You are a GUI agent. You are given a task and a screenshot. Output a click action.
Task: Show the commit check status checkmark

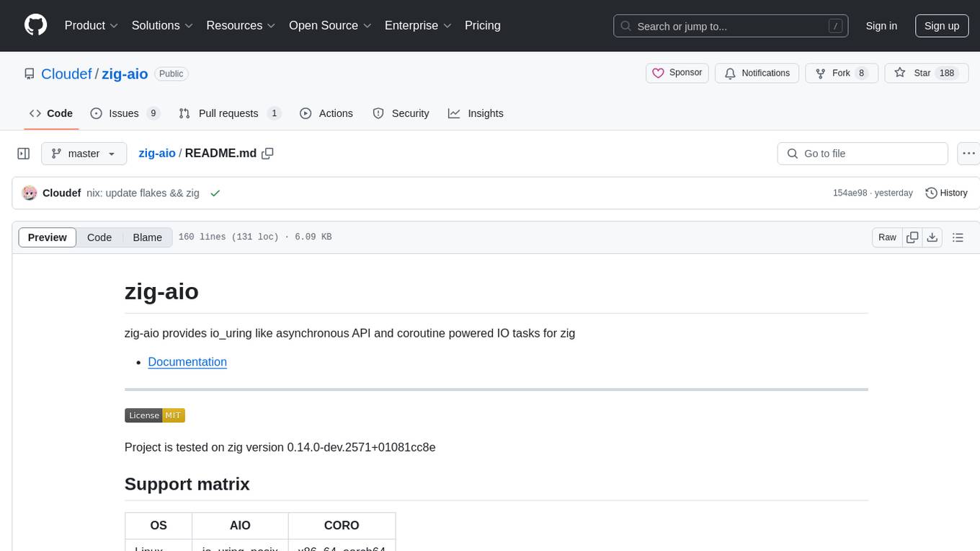[215, 193]
